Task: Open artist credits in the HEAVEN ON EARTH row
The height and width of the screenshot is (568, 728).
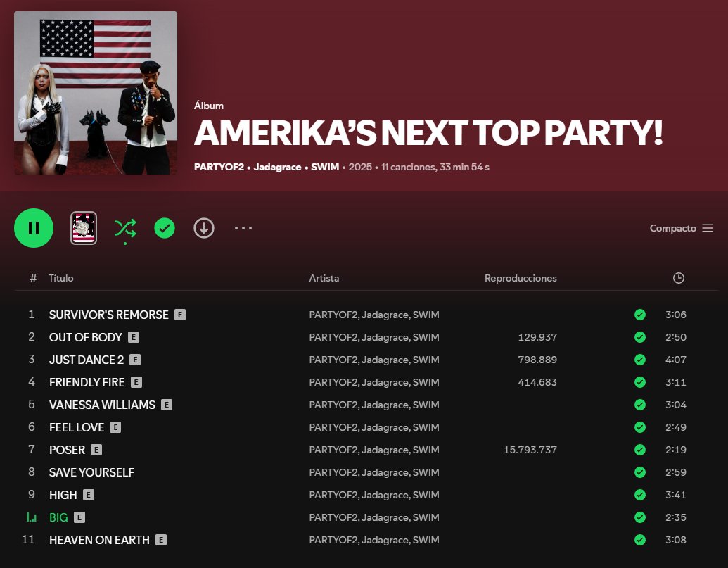Action: [374, 540]
